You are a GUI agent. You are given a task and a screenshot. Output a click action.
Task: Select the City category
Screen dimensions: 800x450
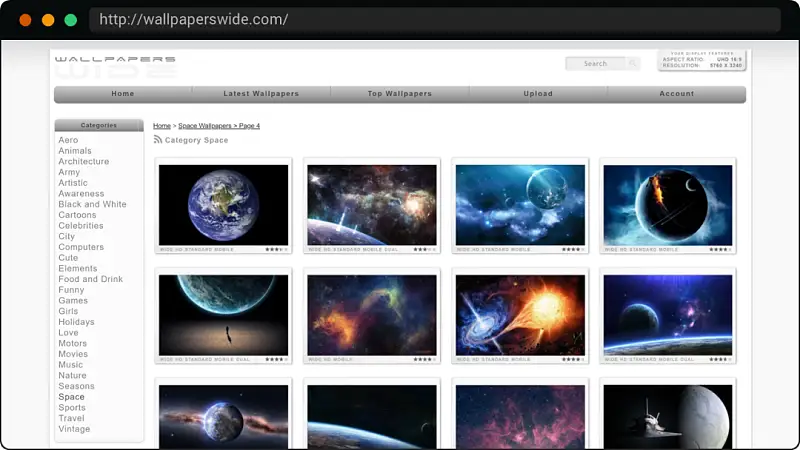(x=66, y=236)
